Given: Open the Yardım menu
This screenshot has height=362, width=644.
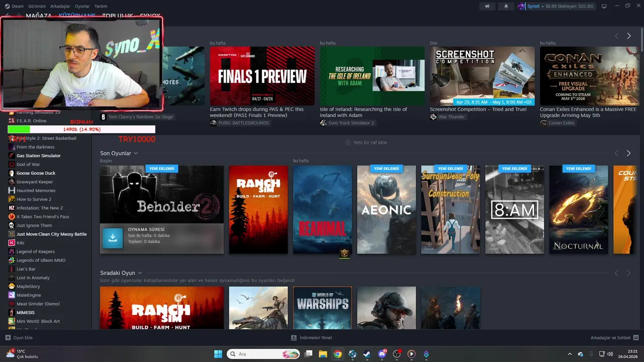Looking at the screenshot, I should pos(101,6).
